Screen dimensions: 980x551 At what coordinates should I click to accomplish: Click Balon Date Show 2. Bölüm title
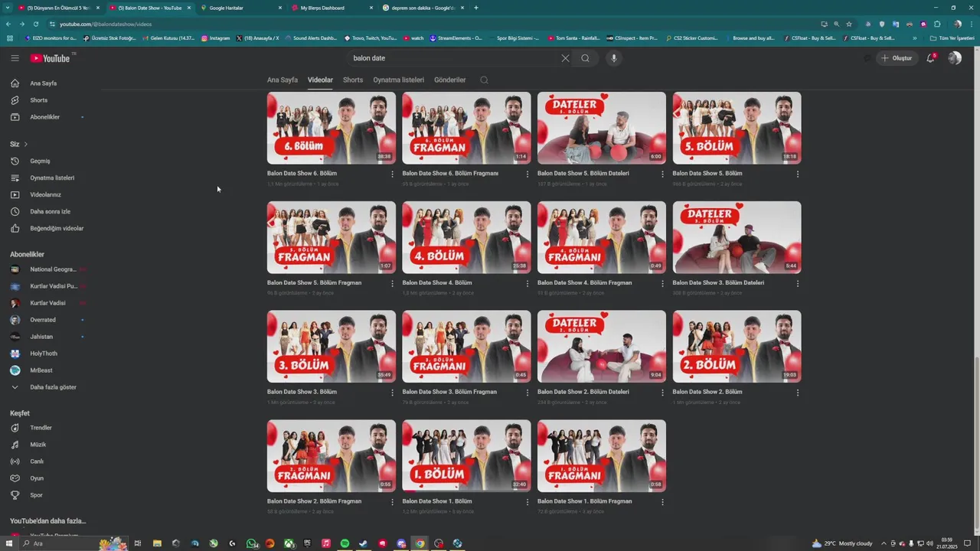pos(707,392)
